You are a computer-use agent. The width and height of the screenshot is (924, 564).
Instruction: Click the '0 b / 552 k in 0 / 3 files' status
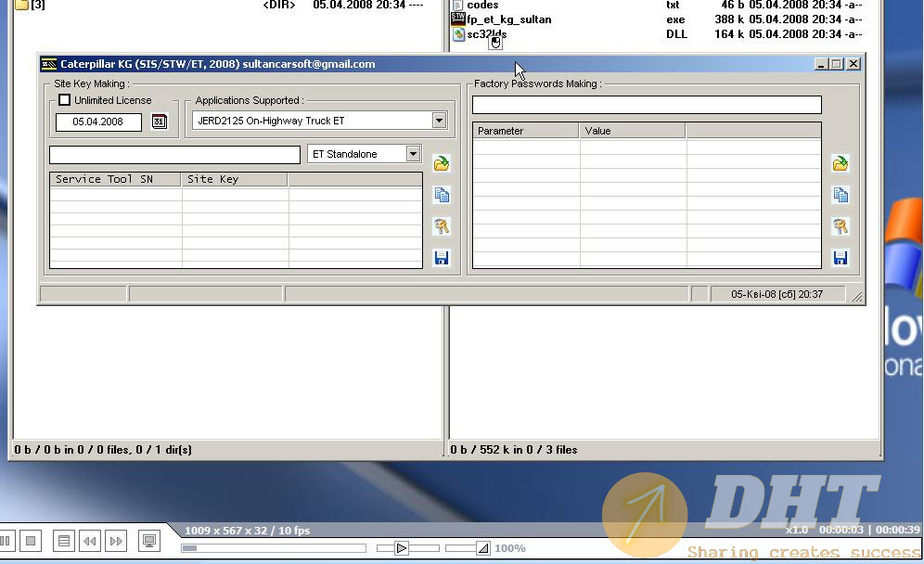(x=514, y=450)
